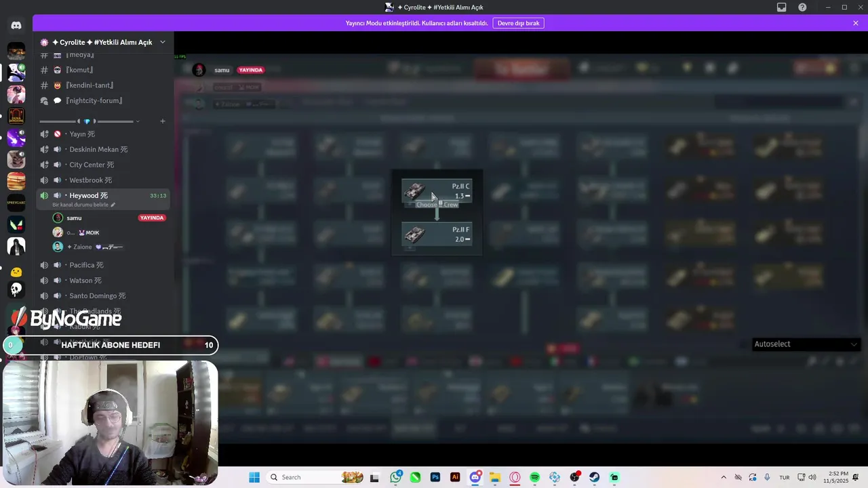
Task: Click 'Devre dışı bırak' button
Action: (x=519, y=23)
